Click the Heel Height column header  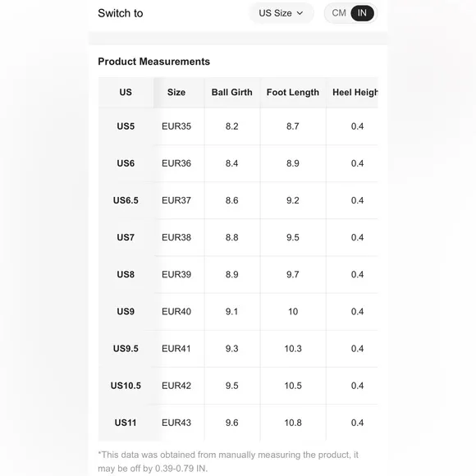coord(355,92)
